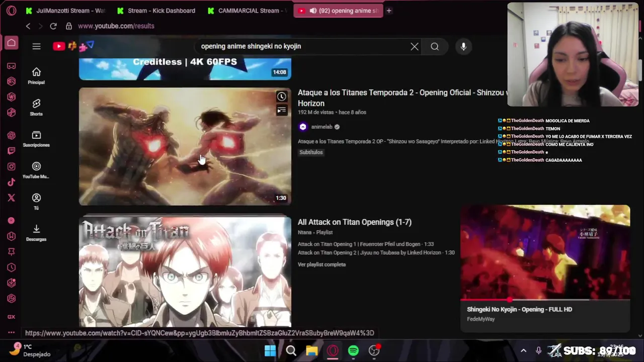The width and height of the screenshot is (644, 362).
Task: Open the GX control in the sidebar
Action: [x=11, y=317]
